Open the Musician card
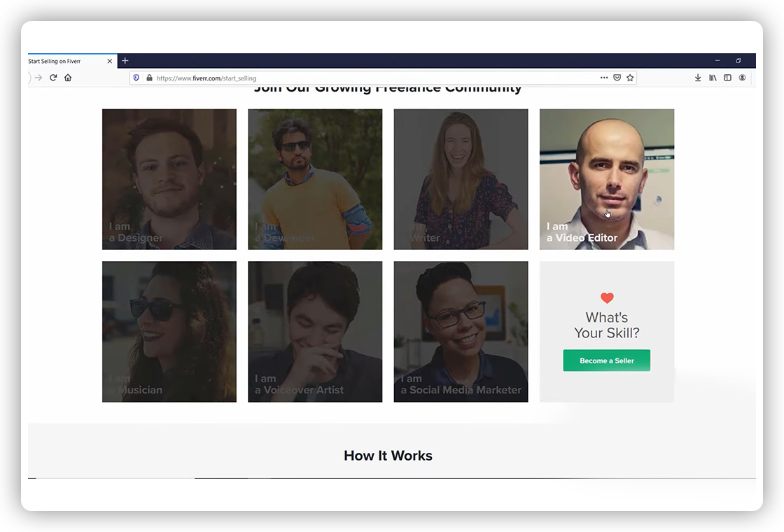Image resolution: width=784 pixels, height=532 pixels. [x=169, y=332]
